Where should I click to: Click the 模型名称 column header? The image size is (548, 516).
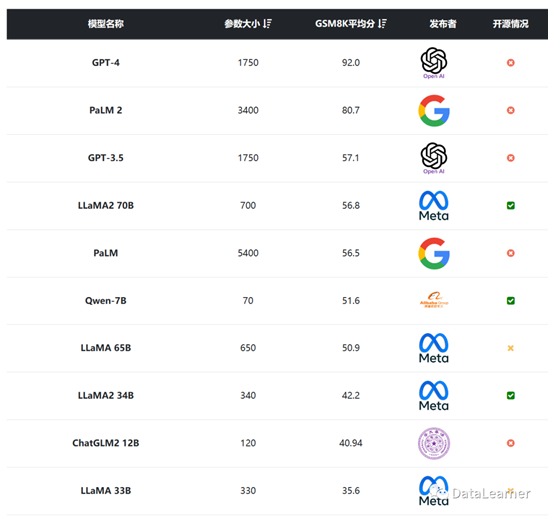(106, 24)
